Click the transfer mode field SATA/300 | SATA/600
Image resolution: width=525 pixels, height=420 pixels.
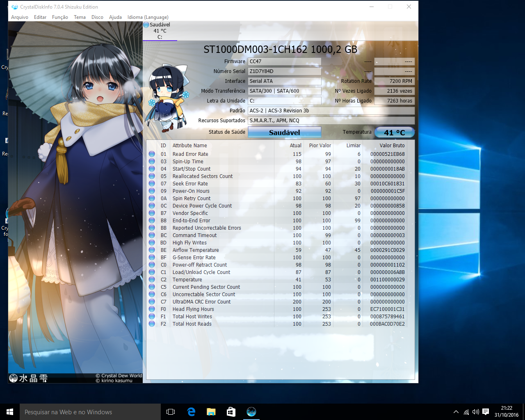284,91
